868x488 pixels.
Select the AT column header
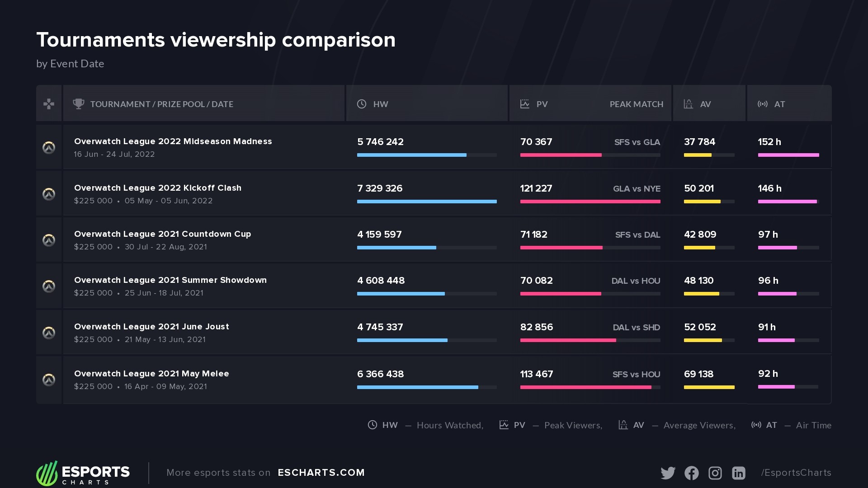click(x=779, y=104)
